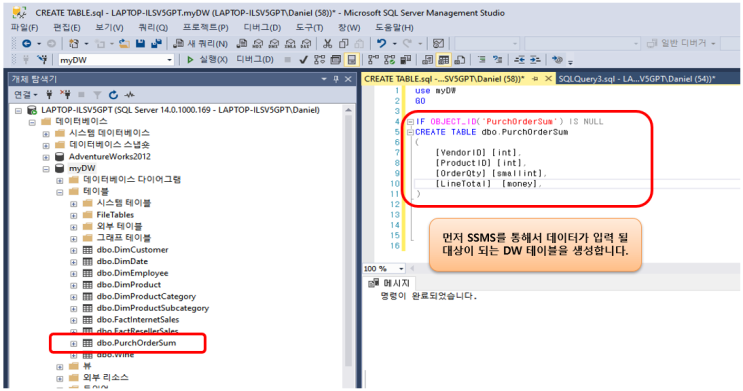Image resolution: width=743 pixels, height=391 pixels.
Task: Click the New Project toolbar icon
Action: pyautogui.click(x=73, y=44)
